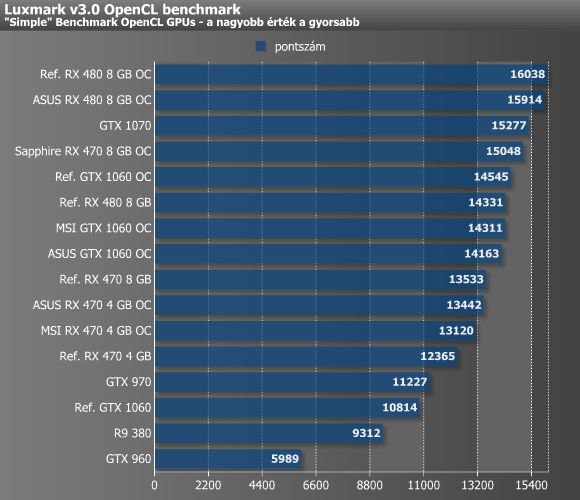Click the 13442 score value

click(464, 305)
